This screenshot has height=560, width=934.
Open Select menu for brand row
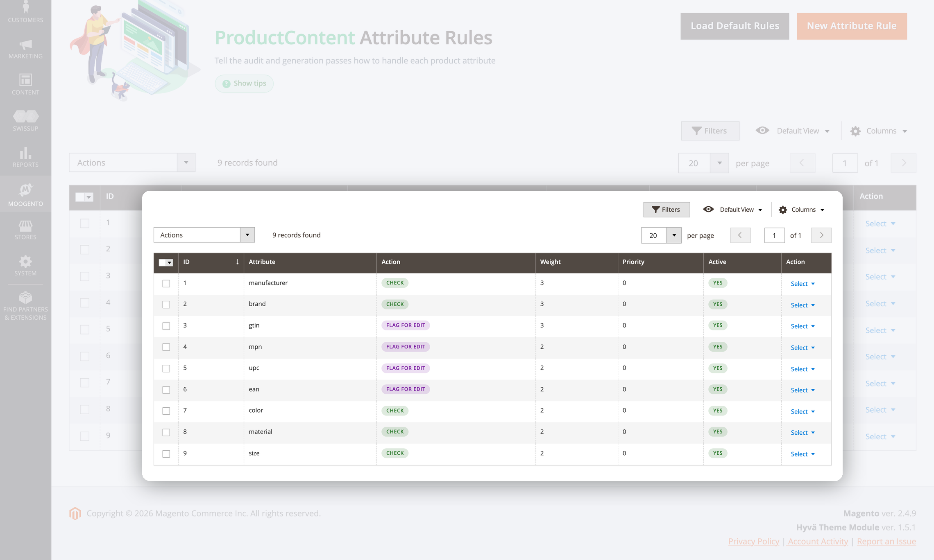(803, 305)
